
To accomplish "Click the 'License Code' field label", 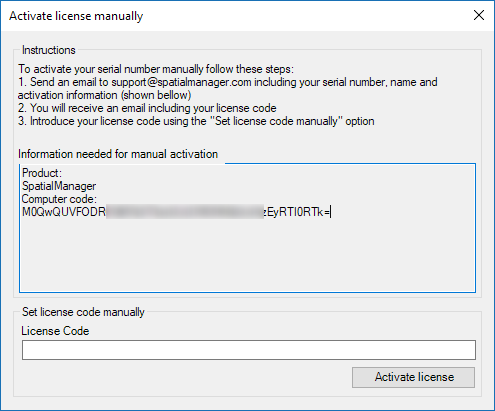I will click(x=55, y=331).
